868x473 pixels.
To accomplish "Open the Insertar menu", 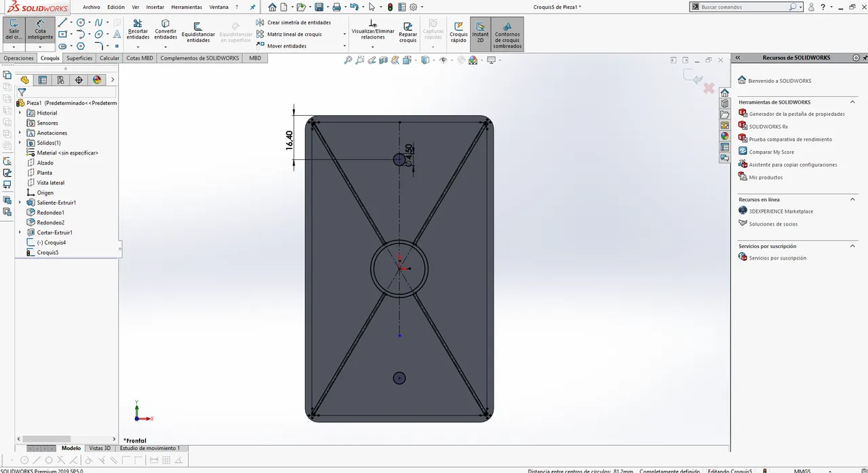I will (x=155, y=7).
